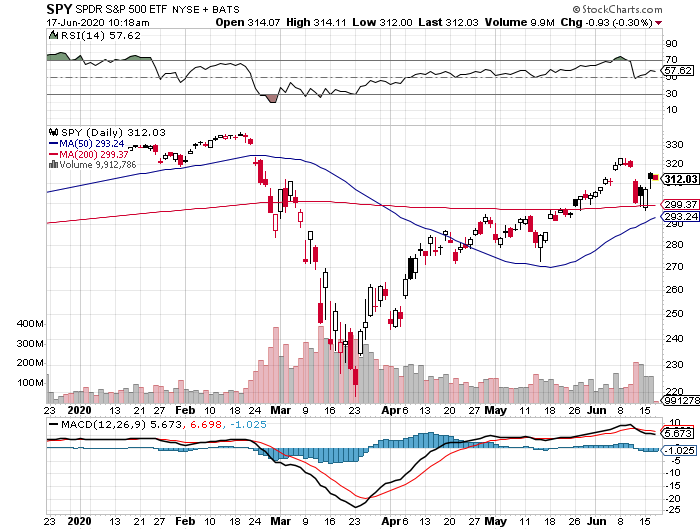
Task: Click the -15 label on MACD axis
Action: click(673, 486)
